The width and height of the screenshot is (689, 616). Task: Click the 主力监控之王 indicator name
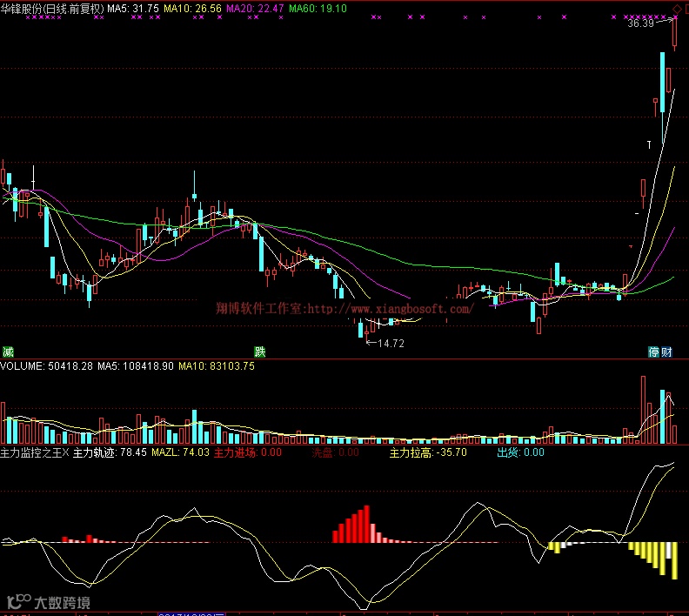pyautogui.click(x=31, y=452)
